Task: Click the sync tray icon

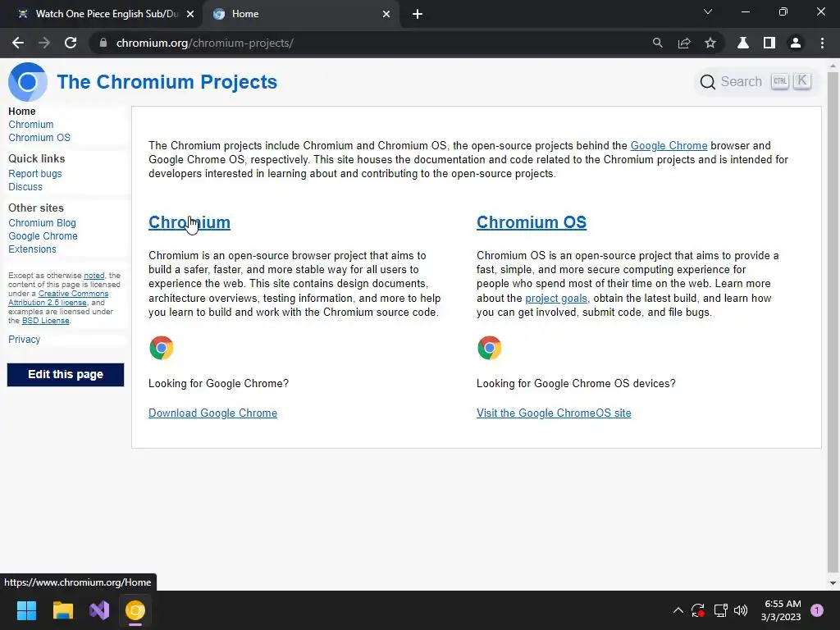Action: click(697, 610)
